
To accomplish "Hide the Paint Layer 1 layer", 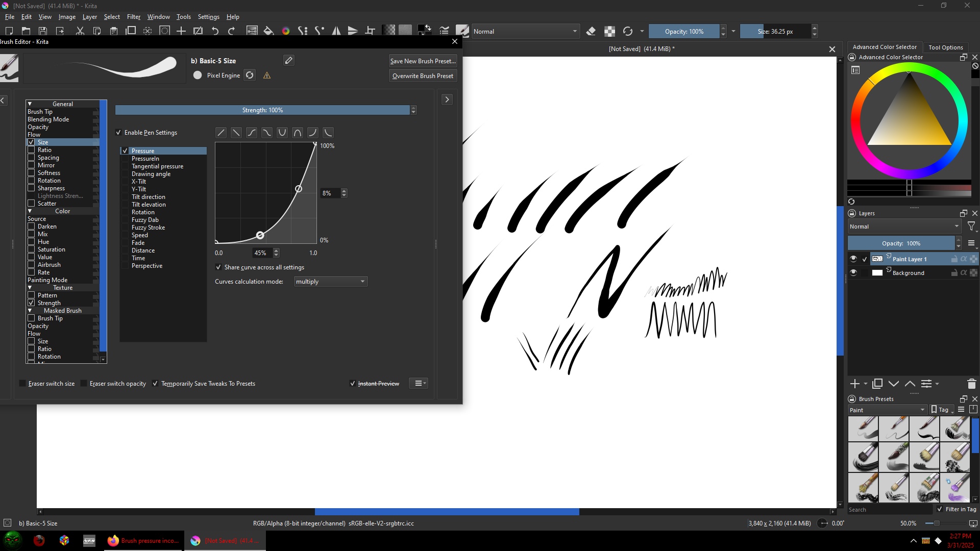I will tap(853, 259).
